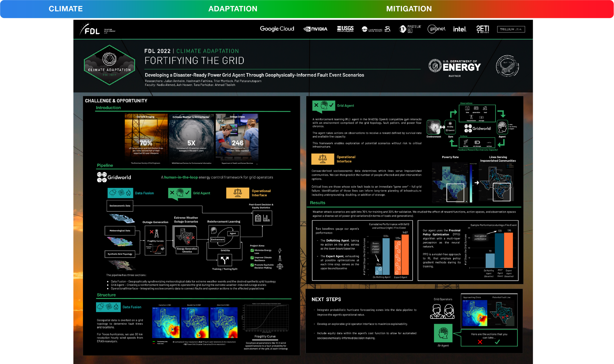
Task: Click the Fragility Curve chart
Action: coord(265,317)
